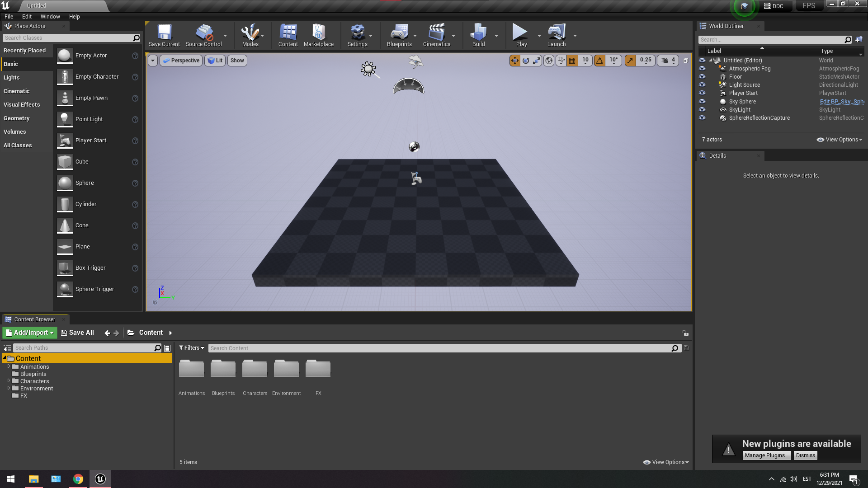Click the Search Classes input field
This screenshot has width=868, height=488.
pos(68,38)
